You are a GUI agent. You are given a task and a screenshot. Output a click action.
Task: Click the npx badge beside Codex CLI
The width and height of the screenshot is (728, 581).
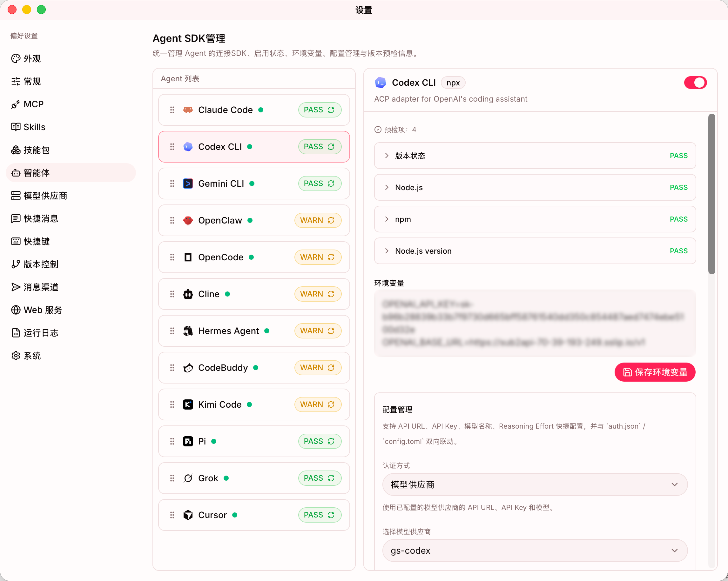(453, 83)
